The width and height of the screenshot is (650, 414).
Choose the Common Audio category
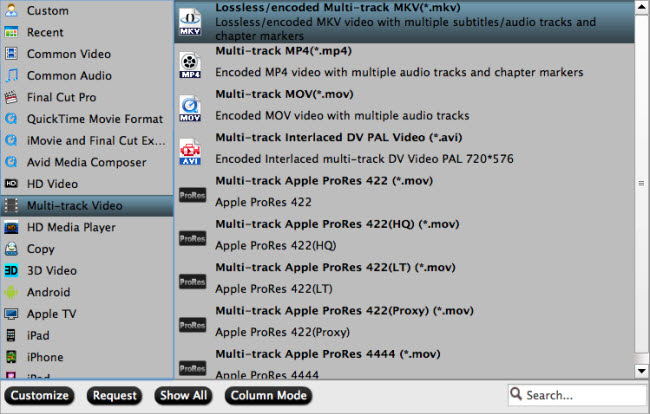click(87, 75)
